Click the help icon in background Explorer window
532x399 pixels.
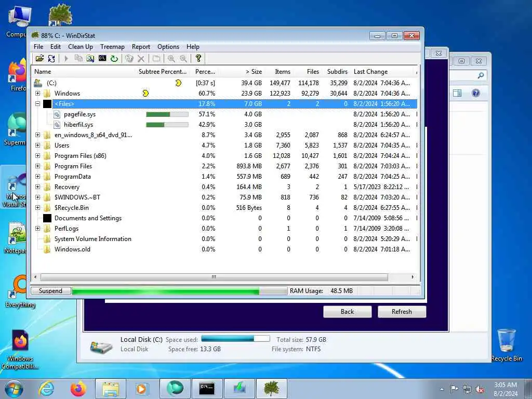coord(476,93)
